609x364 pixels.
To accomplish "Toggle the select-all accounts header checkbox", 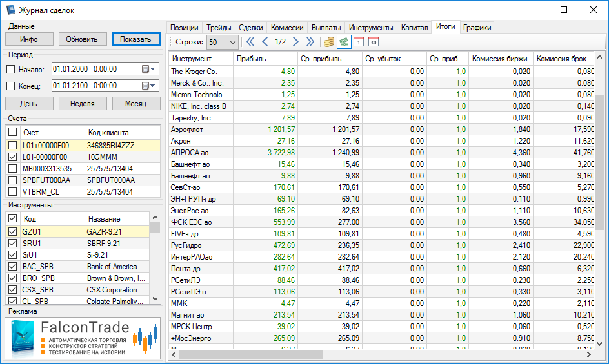I will tap(12, 132).
